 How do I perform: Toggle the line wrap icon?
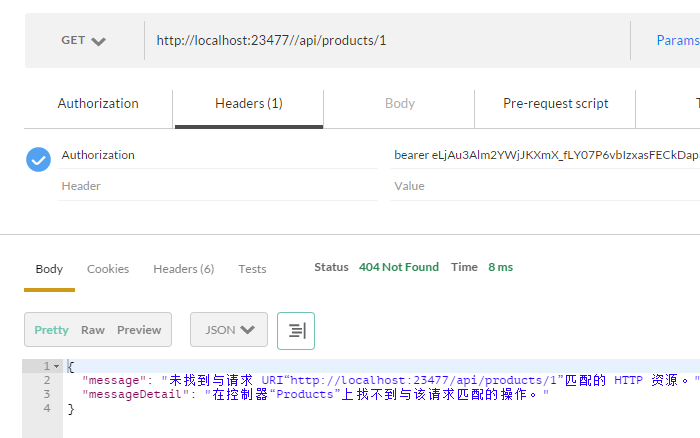pos(296,331)
